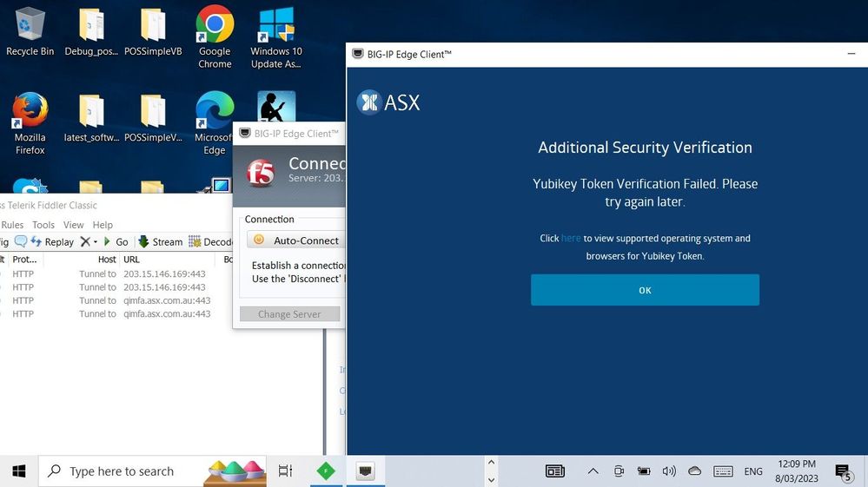This screenshot has width=868, height=487.
Task: Click Decode in Fiddler toolbar
Action: pos(211,241)
